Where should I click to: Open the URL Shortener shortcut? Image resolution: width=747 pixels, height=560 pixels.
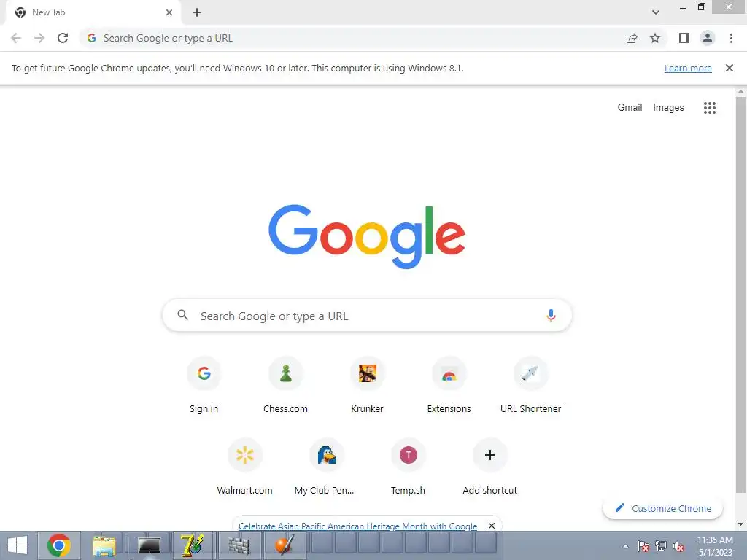click(x=531, y=385)
